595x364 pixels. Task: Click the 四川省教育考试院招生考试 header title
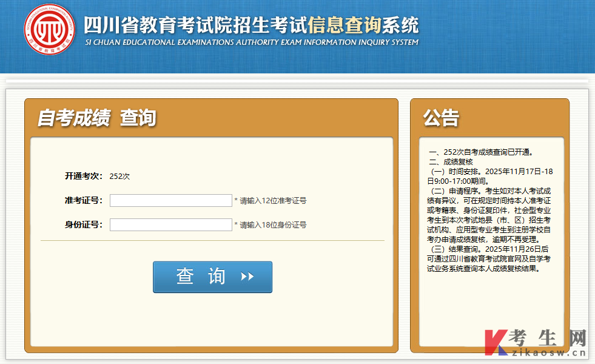(x=195, y=25)
